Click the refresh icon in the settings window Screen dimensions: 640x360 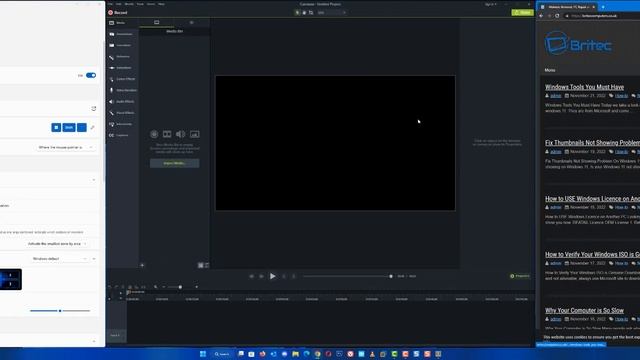(93, 109)
